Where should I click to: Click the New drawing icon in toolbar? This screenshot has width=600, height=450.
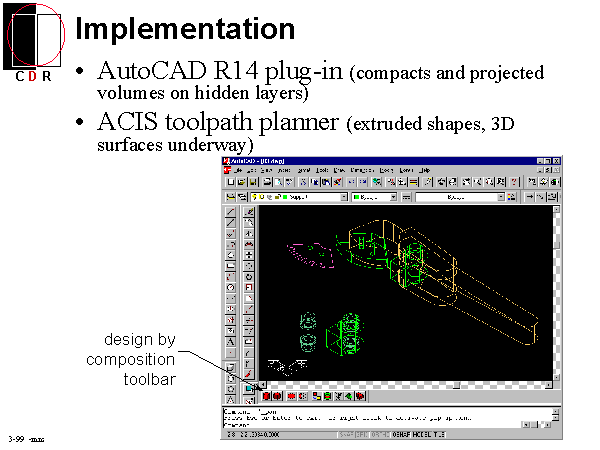[231, 183]
